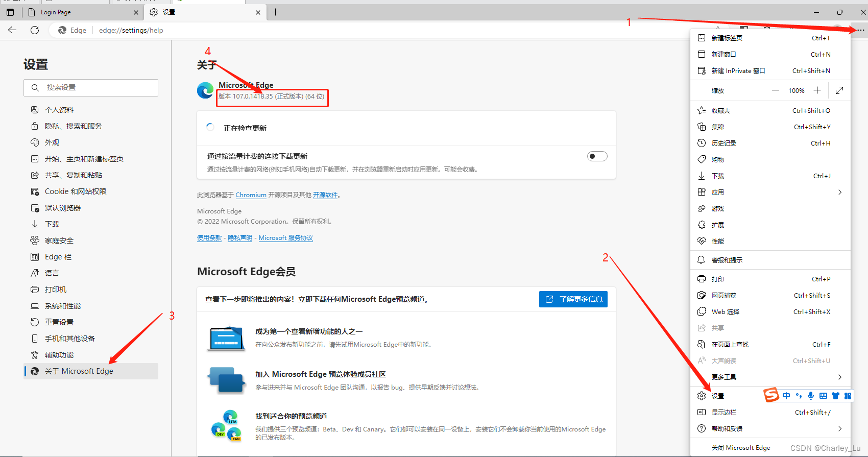Open the Microsoft 服务协议 link
868x457 pixels.
coord(286,238)
